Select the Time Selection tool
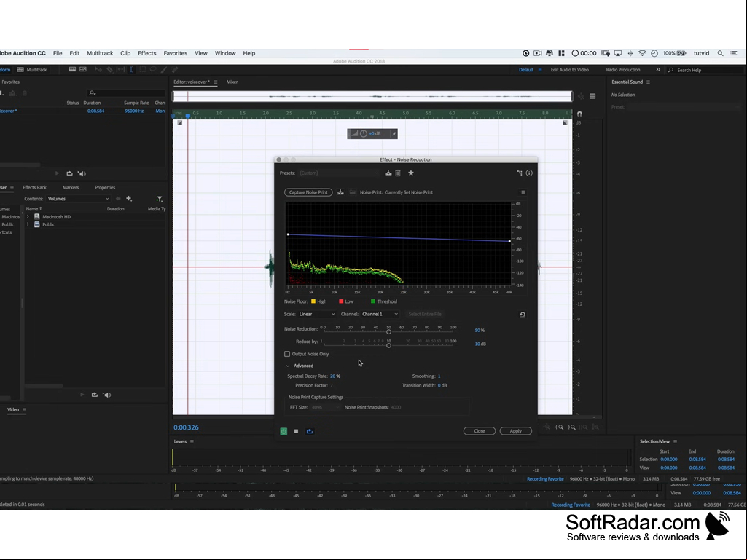This screenshot has height=560, width=747. tap(131, 69)
